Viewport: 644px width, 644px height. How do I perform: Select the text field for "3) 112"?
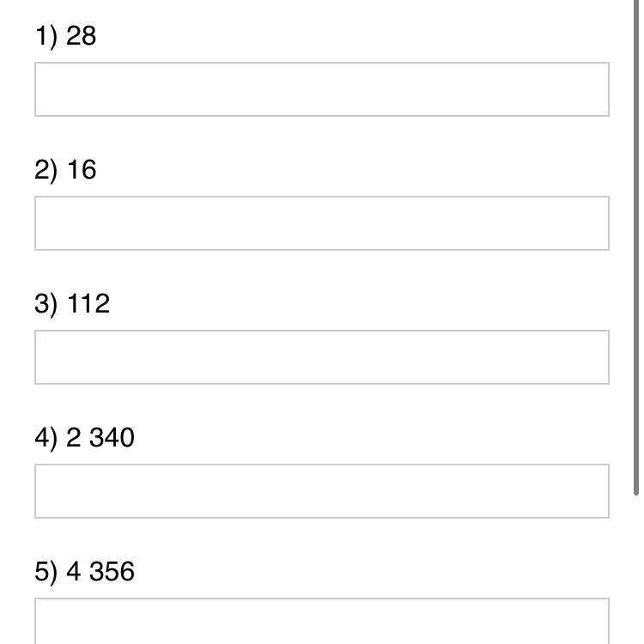tap(322, 357)
